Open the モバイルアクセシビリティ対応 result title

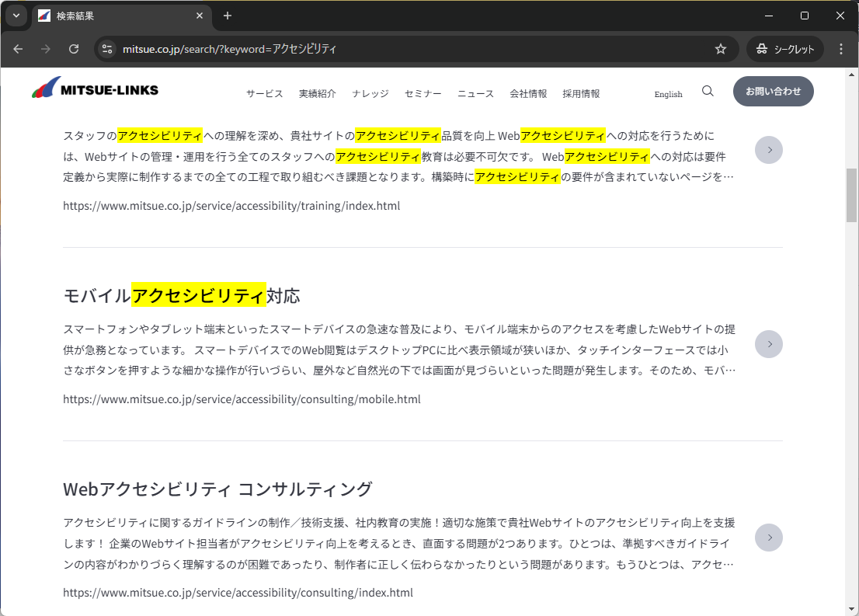pos(182,296)
